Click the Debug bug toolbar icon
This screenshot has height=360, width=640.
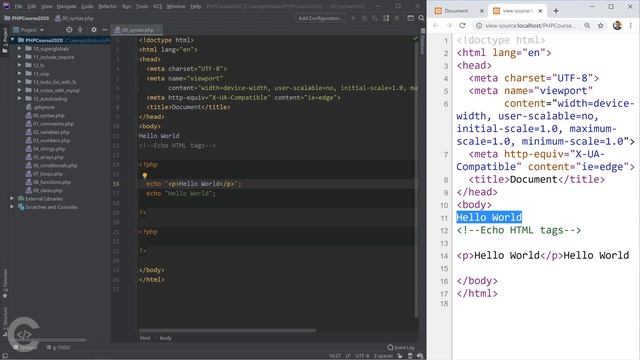[x=364, y=18]
